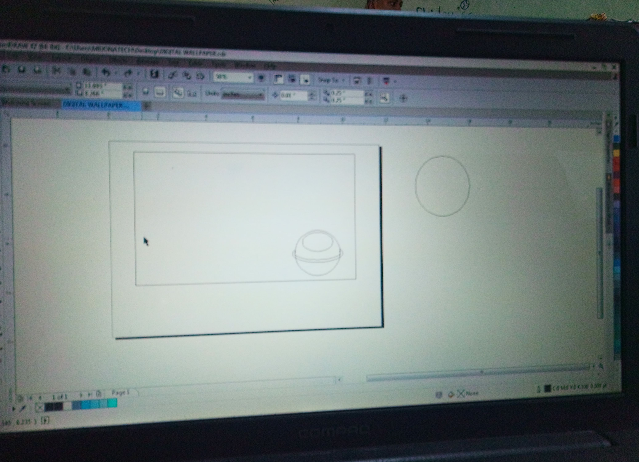The height and width of the screenshot is (462, 639).
Task: Click the Import icon in toolbar
Action: (172, 75)
